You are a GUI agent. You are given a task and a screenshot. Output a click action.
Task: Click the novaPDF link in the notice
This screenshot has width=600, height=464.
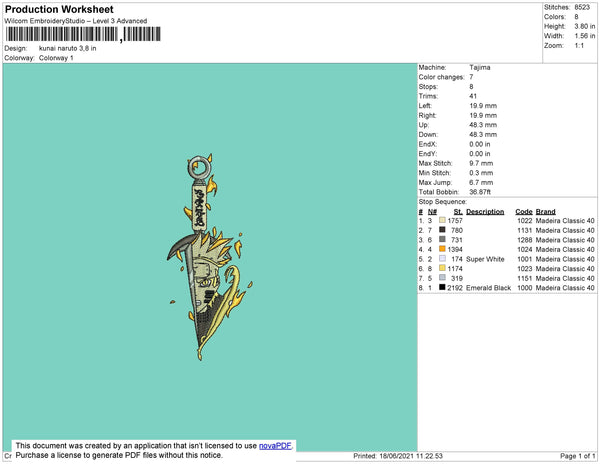(275, 446)
